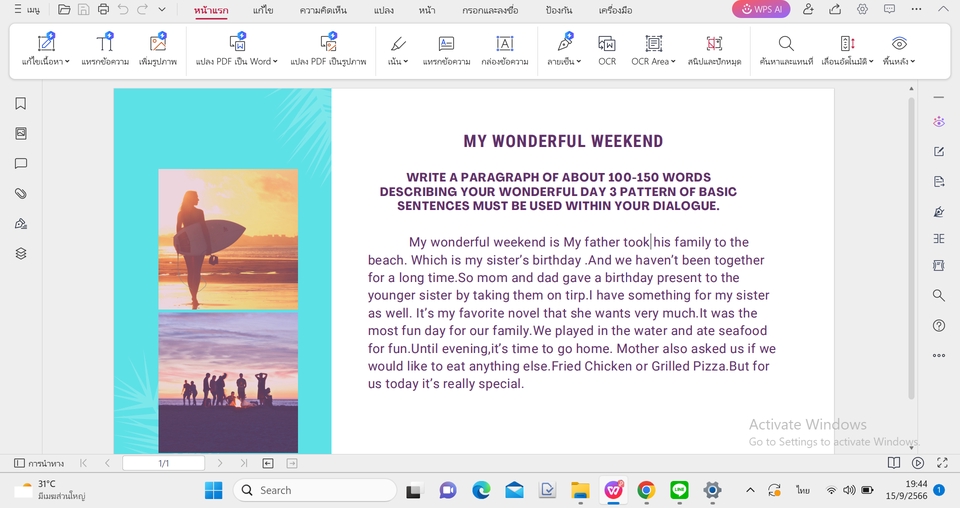This screenshot has width=960, height=508.
Task: Go to the last page button
Action: [x=244, y=463]
